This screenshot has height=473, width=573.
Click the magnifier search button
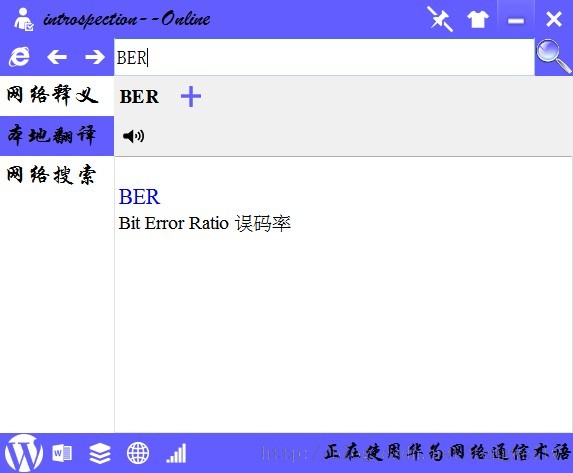tap(553, 57)
